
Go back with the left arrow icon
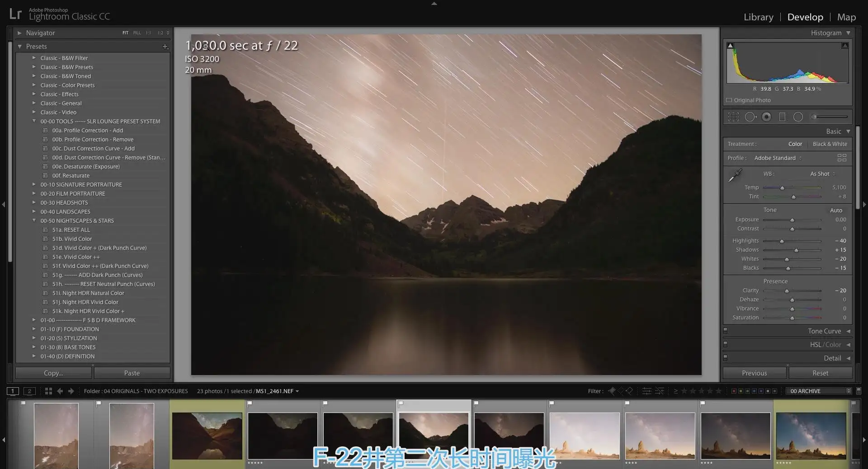(x=60, y=391)
